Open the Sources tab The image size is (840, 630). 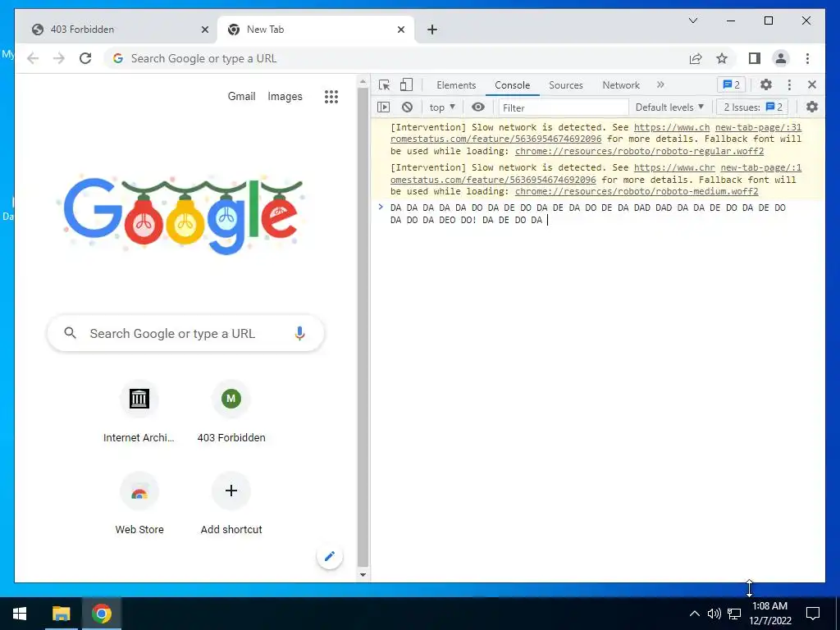(566, 84)
